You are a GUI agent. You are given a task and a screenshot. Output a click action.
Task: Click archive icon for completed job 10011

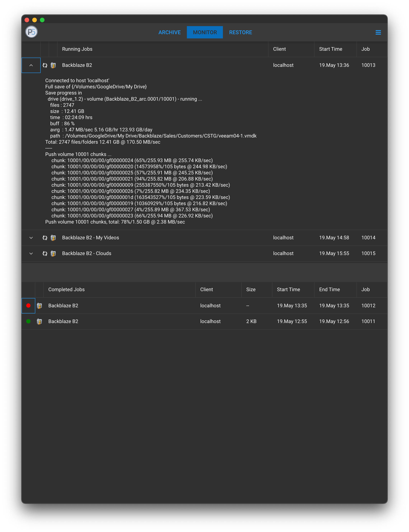point(39,322)
